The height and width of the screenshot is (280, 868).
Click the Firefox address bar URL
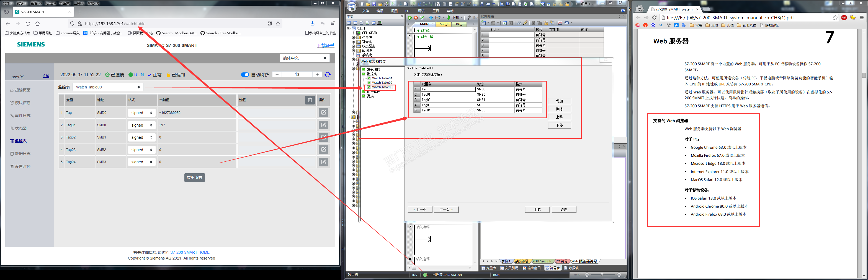115,23
